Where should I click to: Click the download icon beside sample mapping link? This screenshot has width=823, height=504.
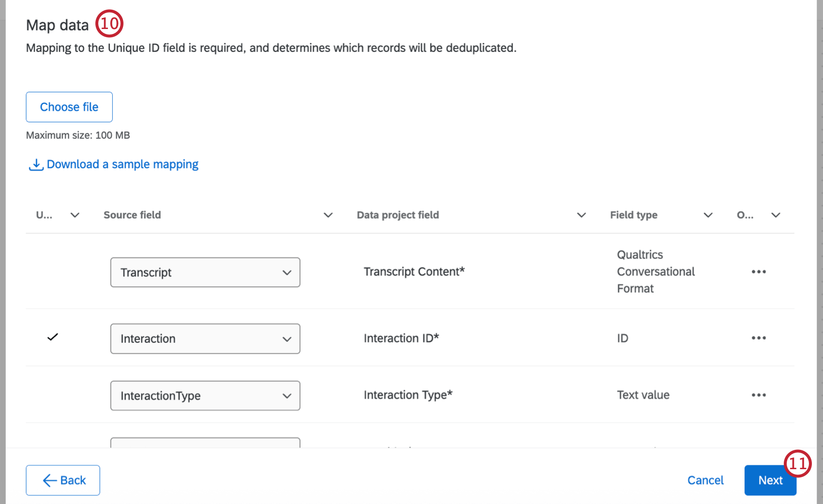[36, 164]
